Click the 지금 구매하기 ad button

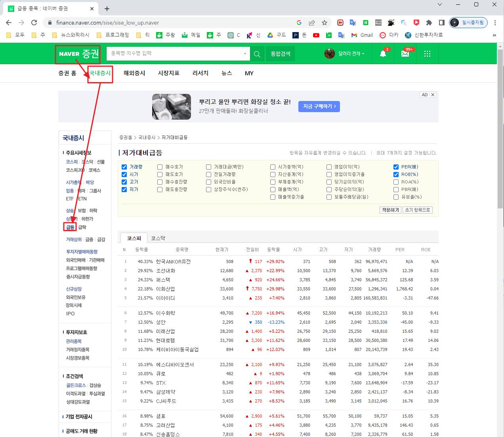(x=319, y=106)
